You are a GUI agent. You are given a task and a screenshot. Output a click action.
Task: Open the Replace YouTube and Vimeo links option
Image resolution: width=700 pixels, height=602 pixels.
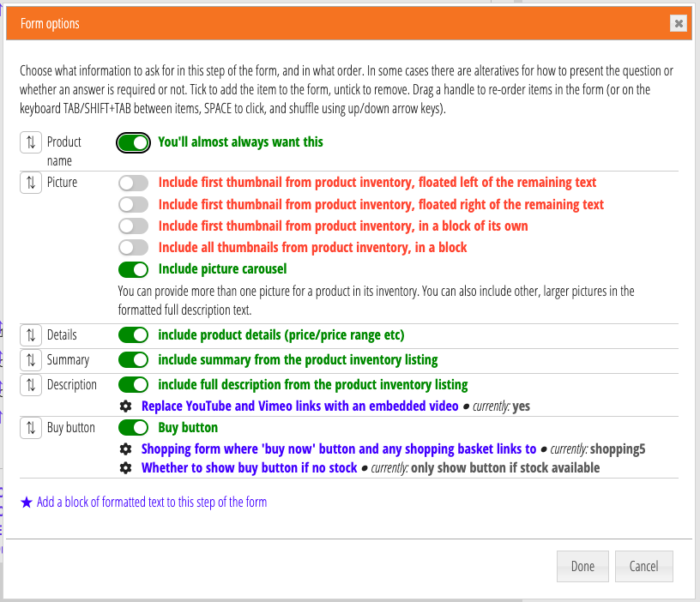click(x=299, y=406)
